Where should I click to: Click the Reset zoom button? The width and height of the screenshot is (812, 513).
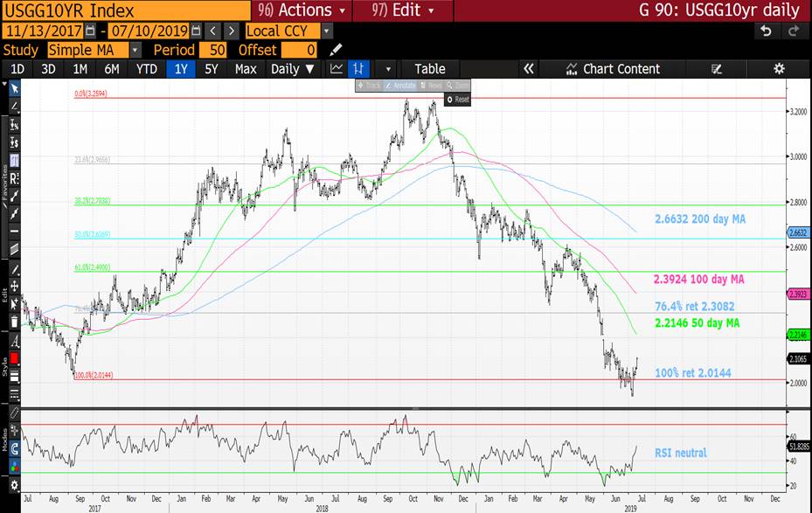pos(458,100)
